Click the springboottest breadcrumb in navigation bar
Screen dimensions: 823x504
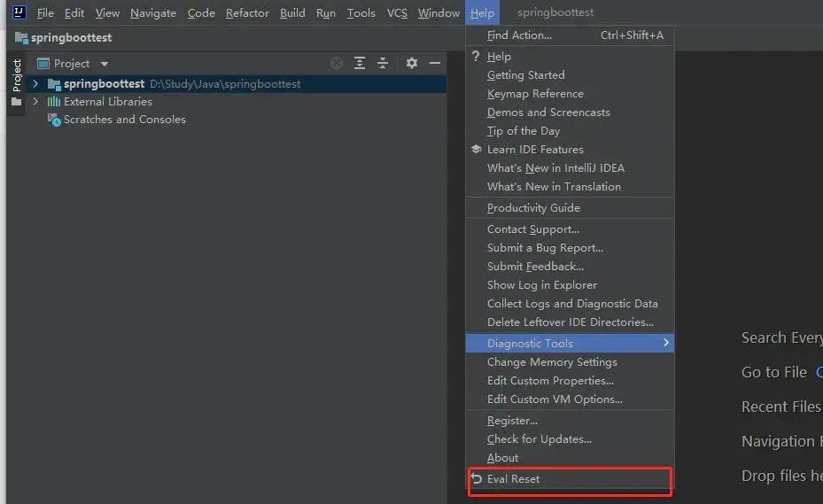click(x=71, y=38)
